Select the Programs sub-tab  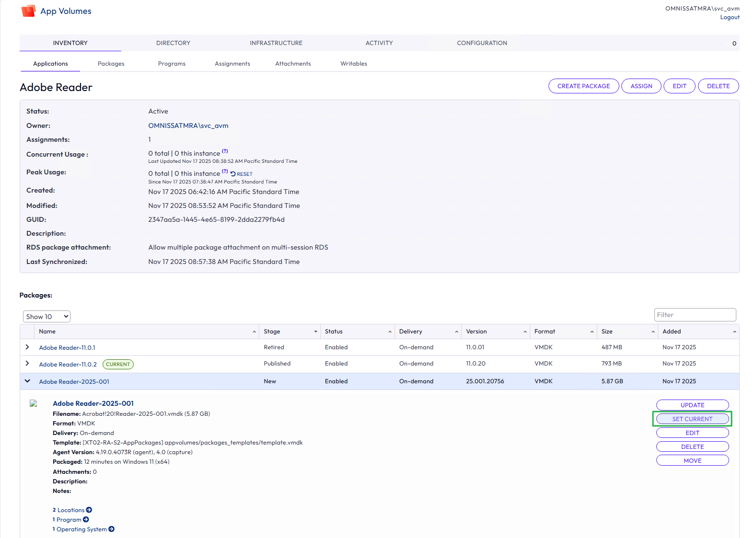point(172,63)
